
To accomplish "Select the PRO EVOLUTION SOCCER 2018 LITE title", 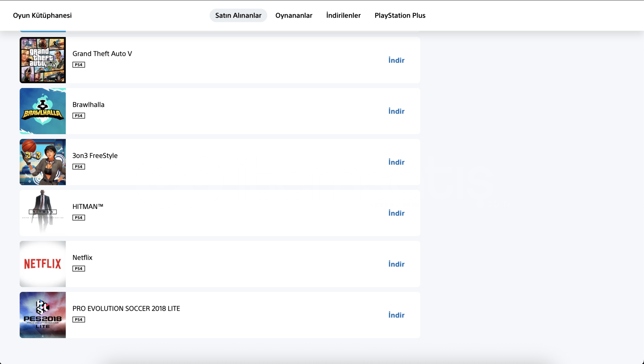I will point(126,308).
